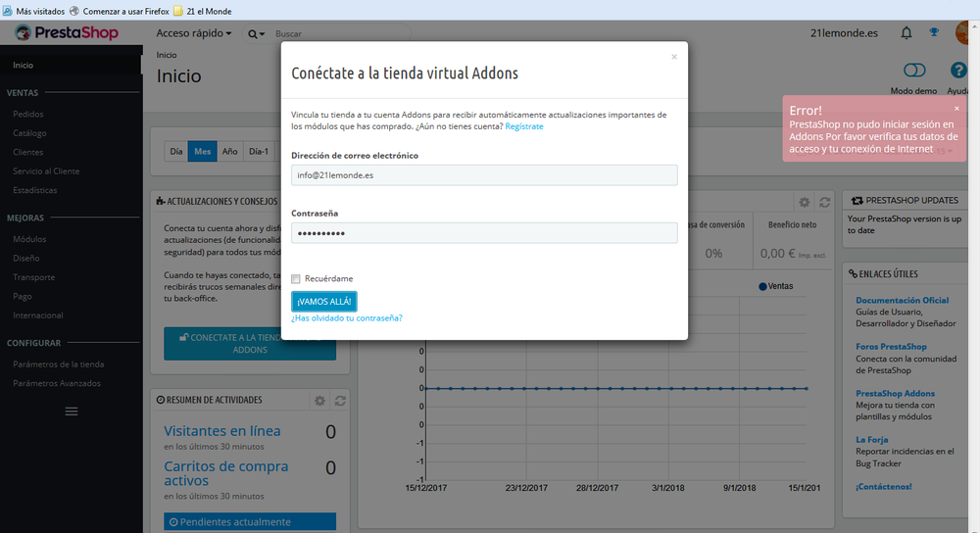
Task: Click Conéctate a la tienda Addons button
Action: 250,344
